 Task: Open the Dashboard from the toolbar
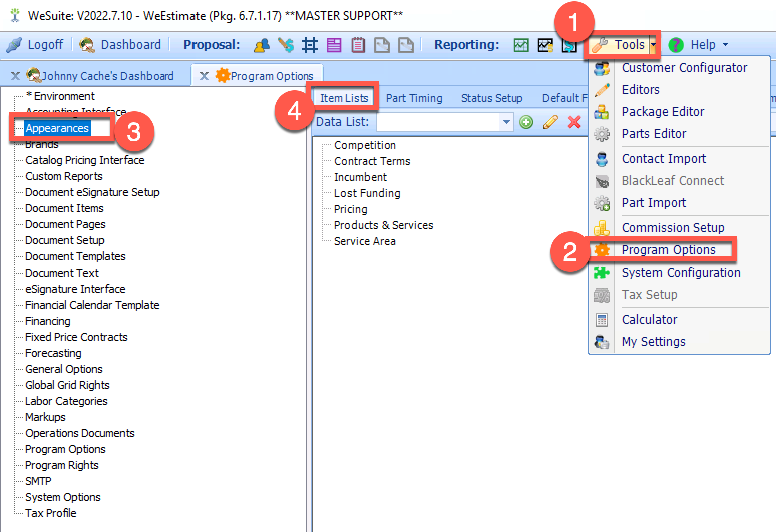pos(120,45)
